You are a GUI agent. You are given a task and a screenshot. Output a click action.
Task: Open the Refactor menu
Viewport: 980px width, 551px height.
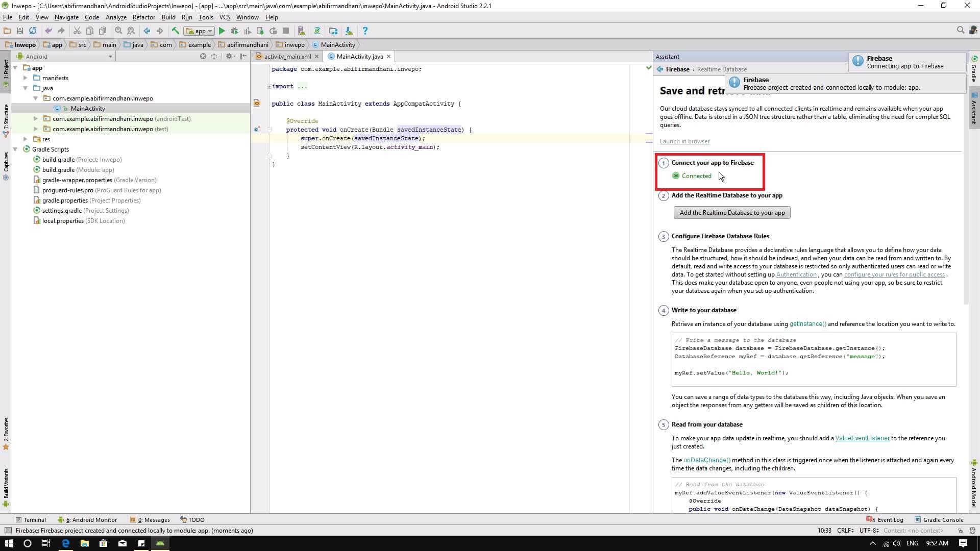coord(143,17)
